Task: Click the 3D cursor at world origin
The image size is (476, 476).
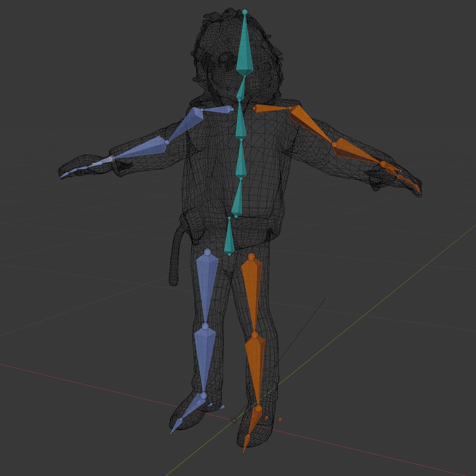Action: pyautogui.click(x=234, y=420)
